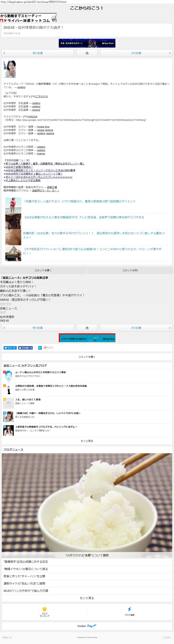
Task: Open the uwasa ranking link
Action: 45,130
